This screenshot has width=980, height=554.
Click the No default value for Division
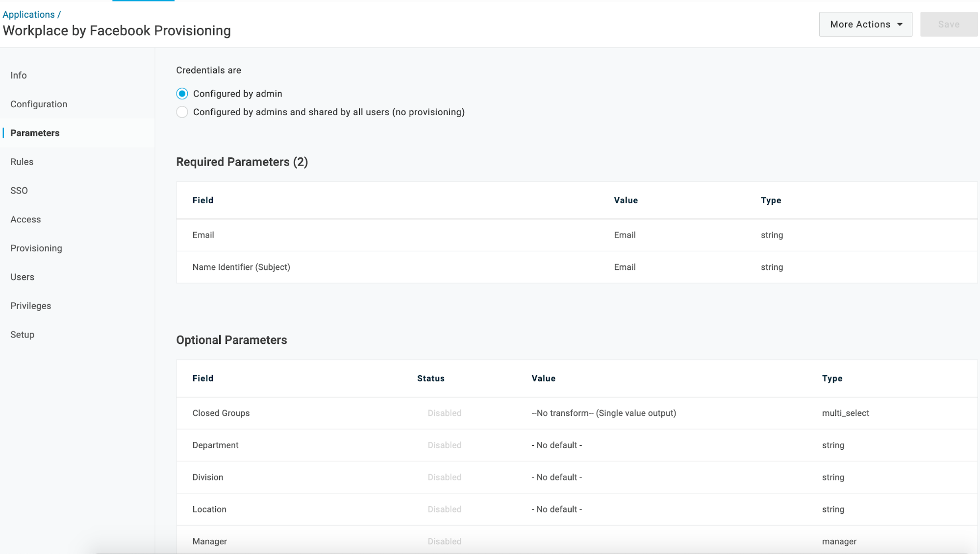coord(557,478)
